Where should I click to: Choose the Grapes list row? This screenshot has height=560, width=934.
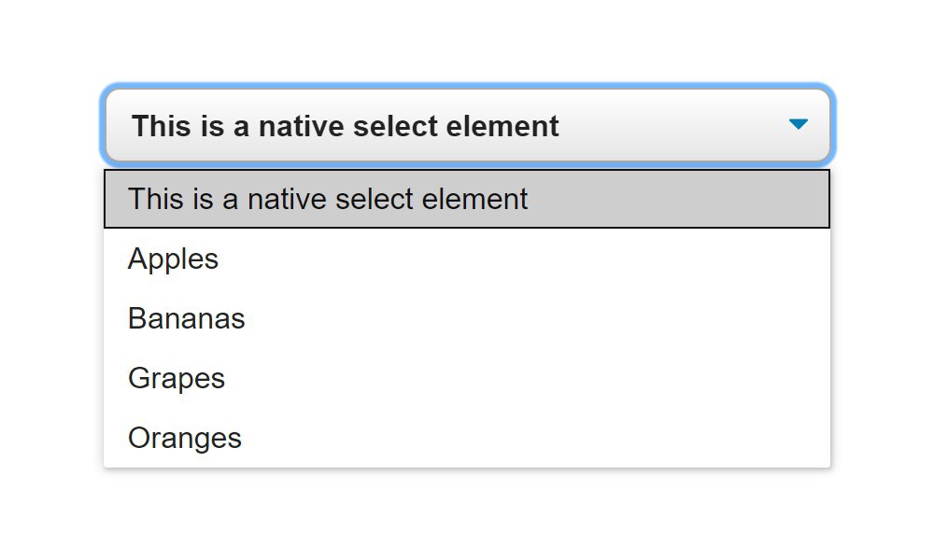click(x=467, y=378)
